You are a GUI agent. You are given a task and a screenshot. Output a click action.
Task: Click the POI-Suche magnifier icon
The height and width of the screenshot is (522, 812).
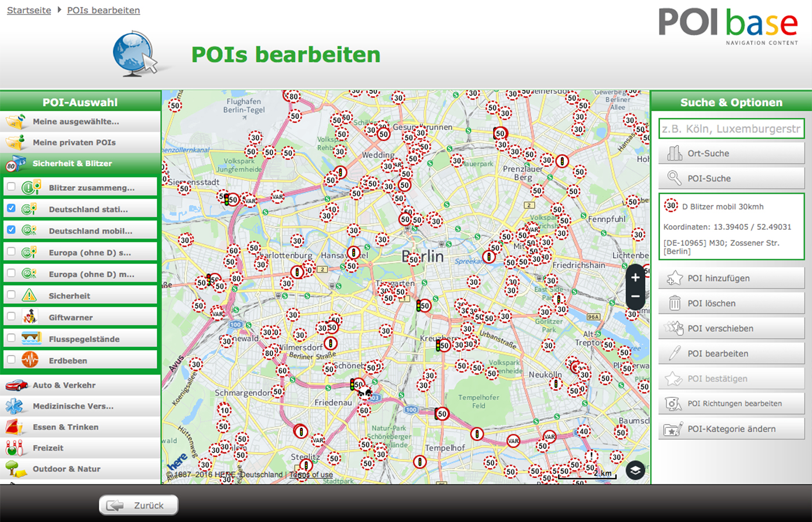(674, 178)
